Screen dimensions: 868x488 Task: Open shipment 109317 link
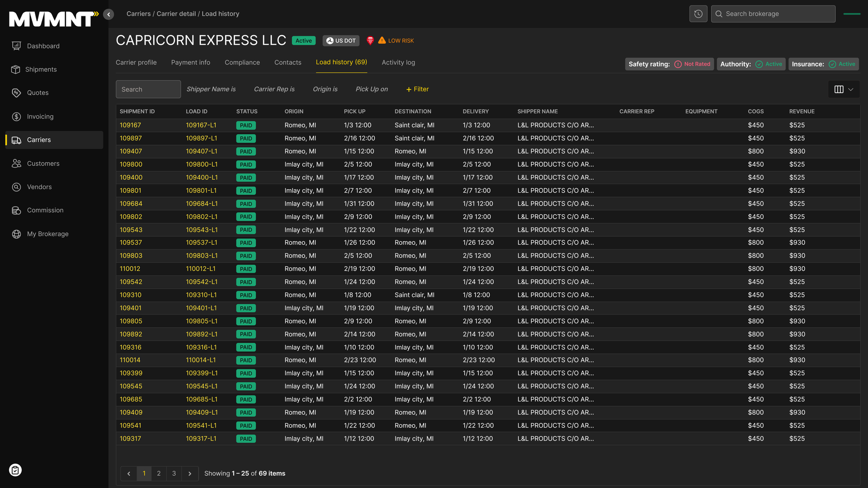pos(130,439)
